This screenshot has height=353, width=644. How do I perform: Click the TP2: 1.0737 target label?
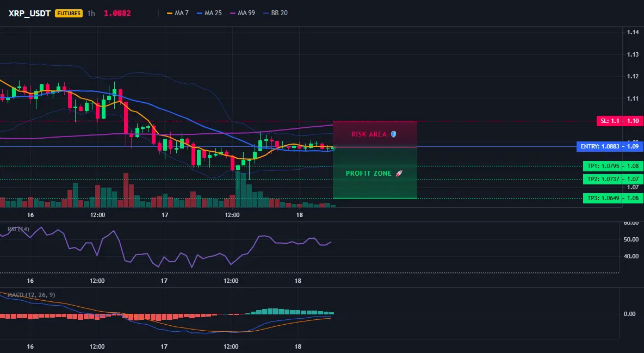pos(603,179)
